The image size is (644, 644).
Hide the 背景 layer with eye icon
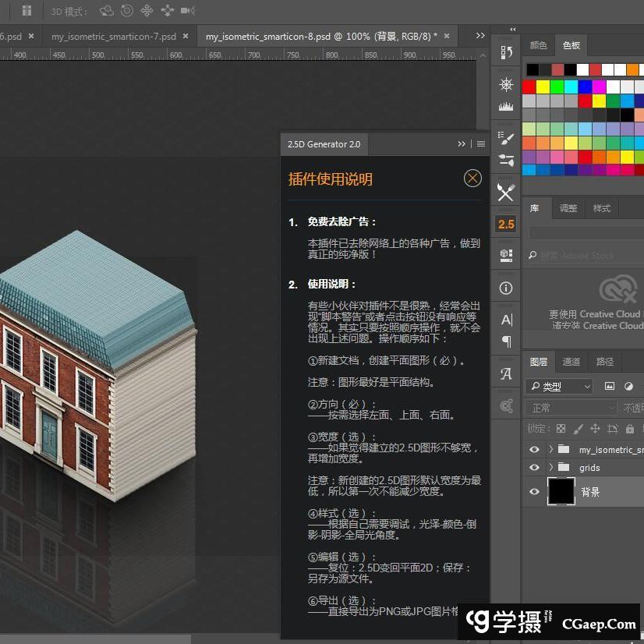click(534, 492)
